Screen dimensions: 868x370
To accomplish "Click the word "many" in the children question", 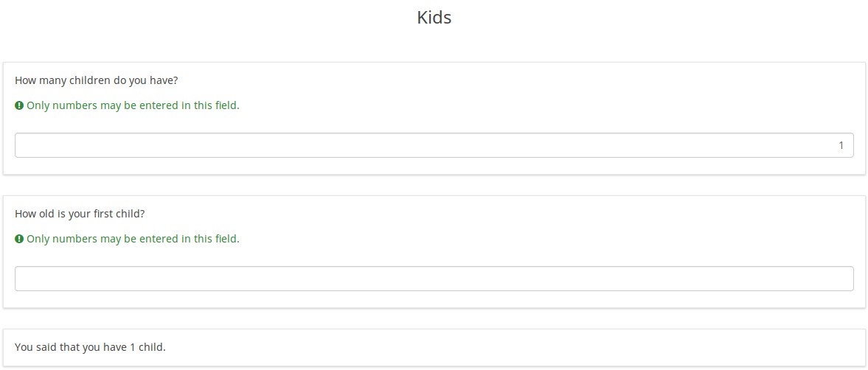I will [x=52, y=80].
